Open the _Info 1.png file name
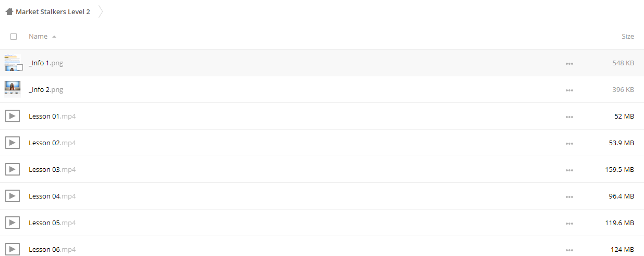 46,63
